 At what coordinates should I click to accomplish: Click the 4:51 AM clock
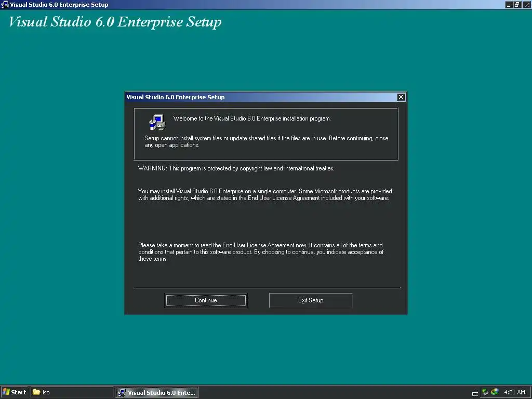pos(514,392)
